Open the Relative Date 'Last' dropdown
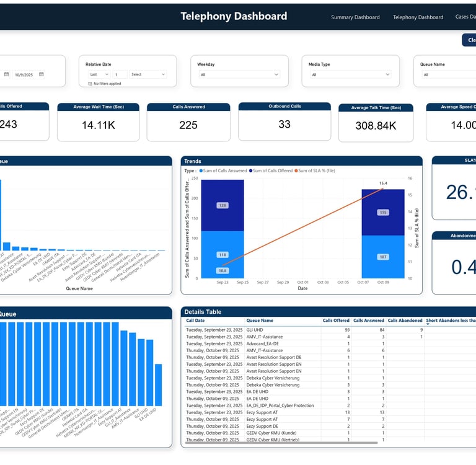 99,74
